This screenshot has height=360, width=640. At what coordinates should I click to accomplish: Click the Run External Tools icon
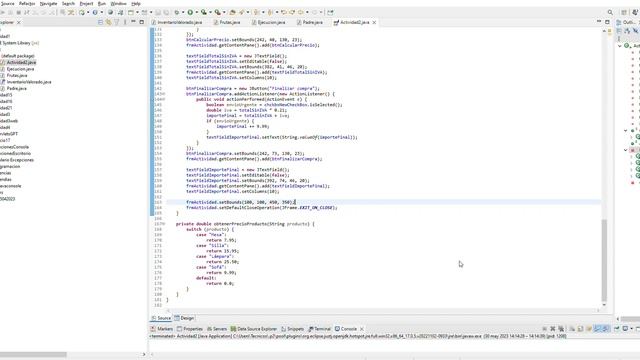(x=218, y=12)
